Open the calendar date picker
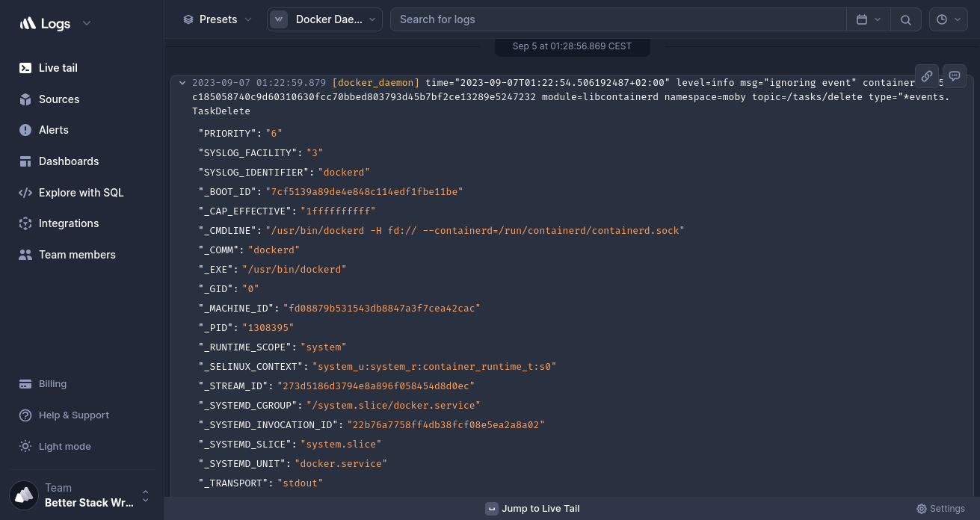 [x=868, y=19]
